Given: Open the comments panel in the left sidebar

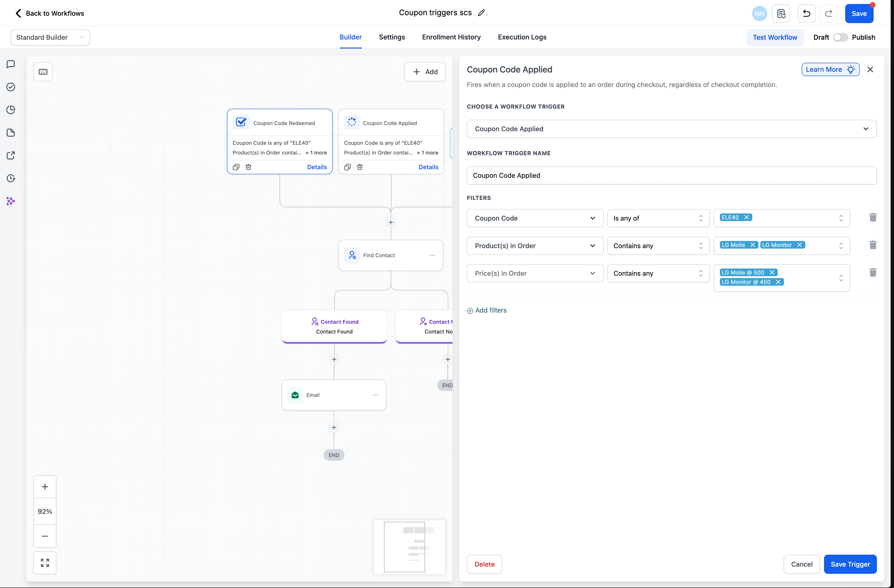Looking at the screenshot, I should [10, 64].
